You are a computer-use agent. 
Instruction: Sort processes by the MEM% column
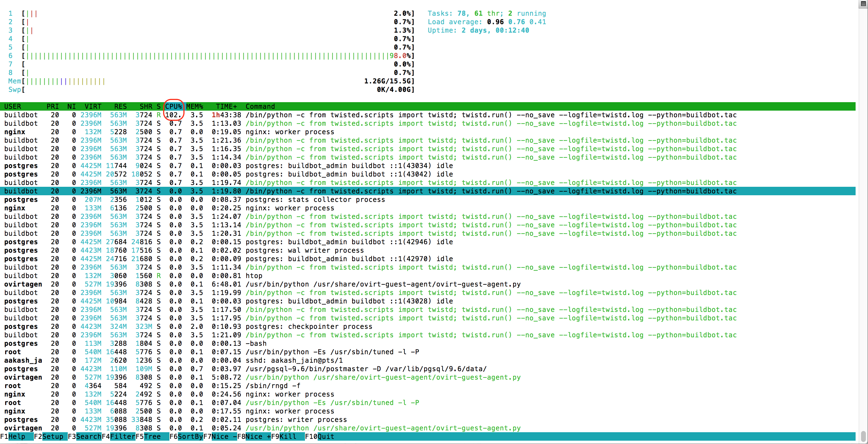tap(195, 106)
